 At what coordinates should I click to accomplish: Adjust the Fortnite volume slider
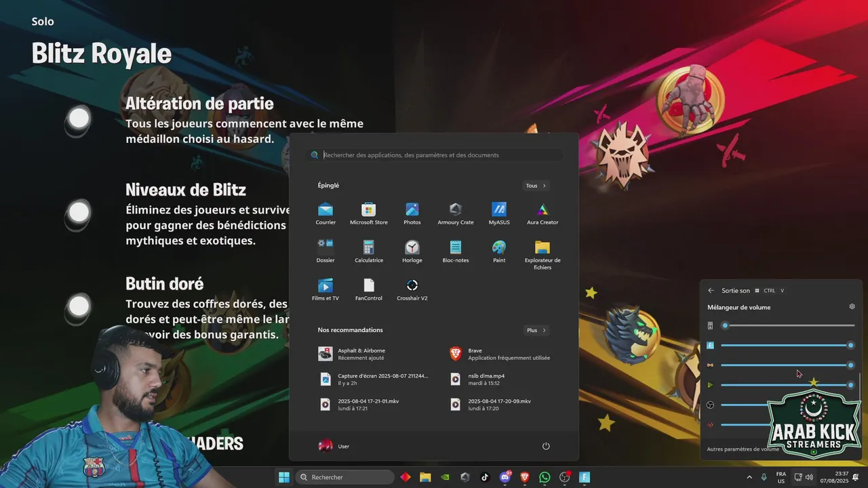[787, 345]
